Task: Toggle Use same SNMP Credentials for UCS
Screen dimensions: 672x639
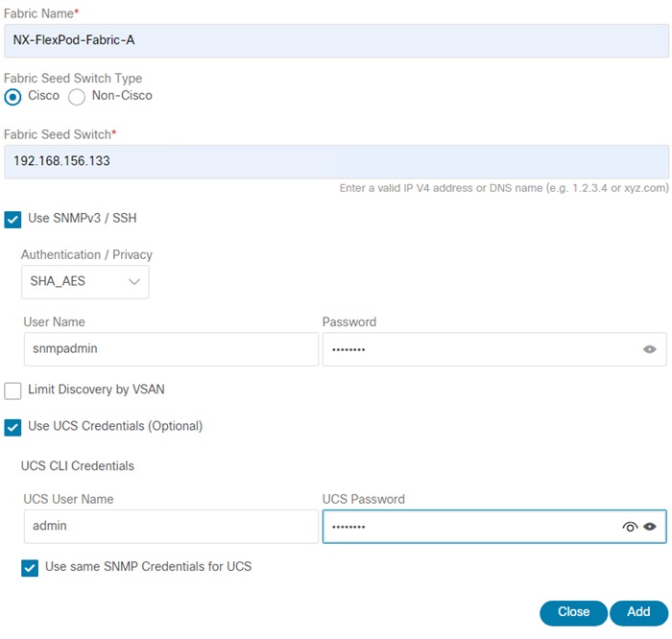Action: 30,568
